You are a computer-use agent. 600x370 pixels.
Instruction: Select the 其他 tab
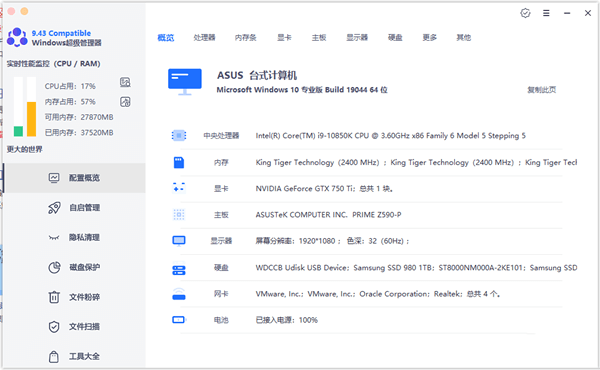pyautogui.click(x=464, y=37)
